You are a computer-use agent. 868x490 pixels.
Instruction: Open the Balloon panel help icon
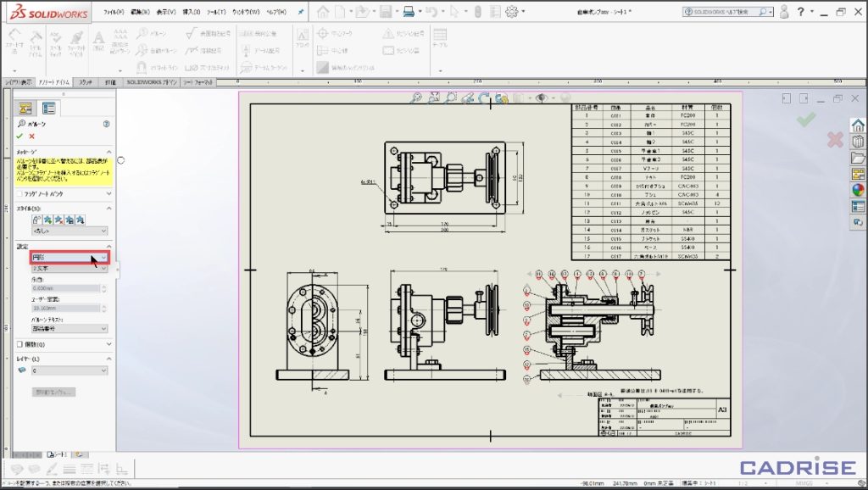[x=107, y=124]
